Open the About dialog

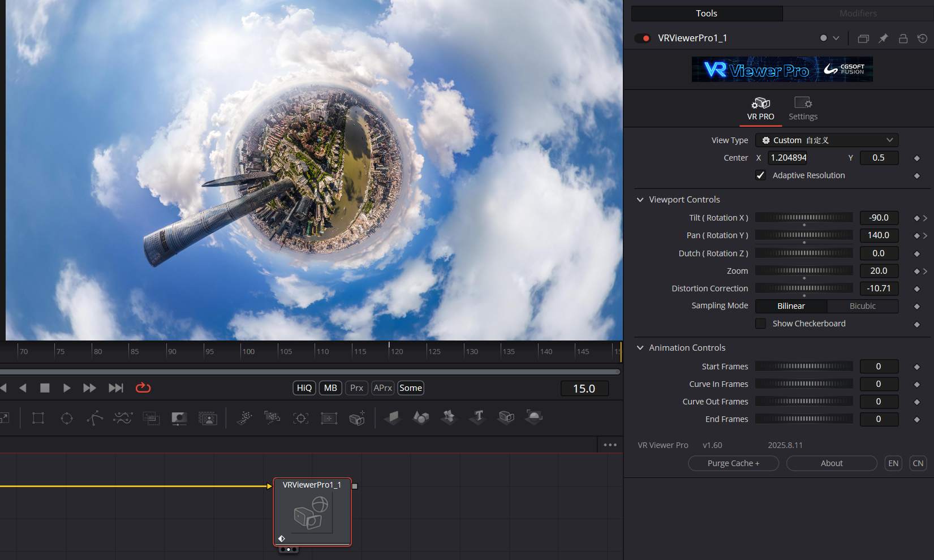click(832, 463)
